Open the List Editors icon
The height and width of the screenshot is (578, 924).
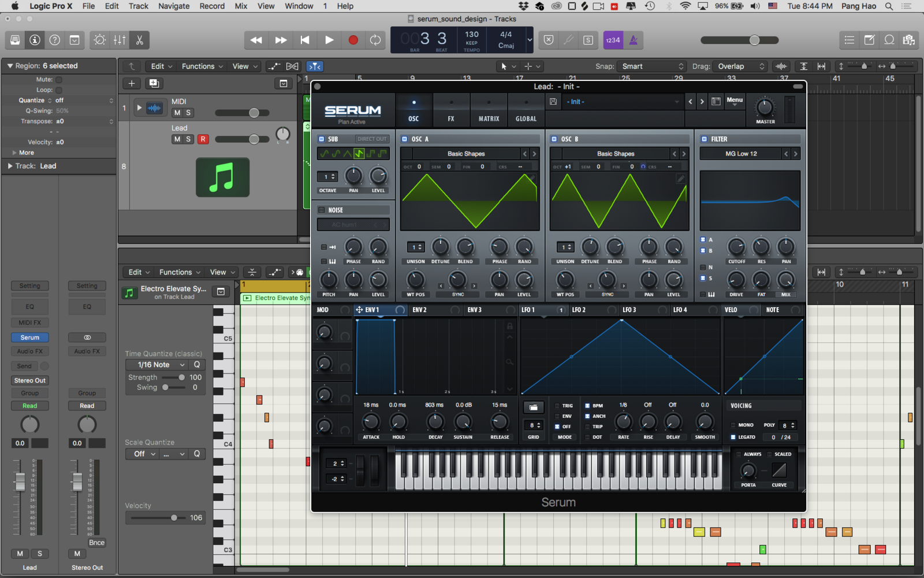(x=850, y=40)
